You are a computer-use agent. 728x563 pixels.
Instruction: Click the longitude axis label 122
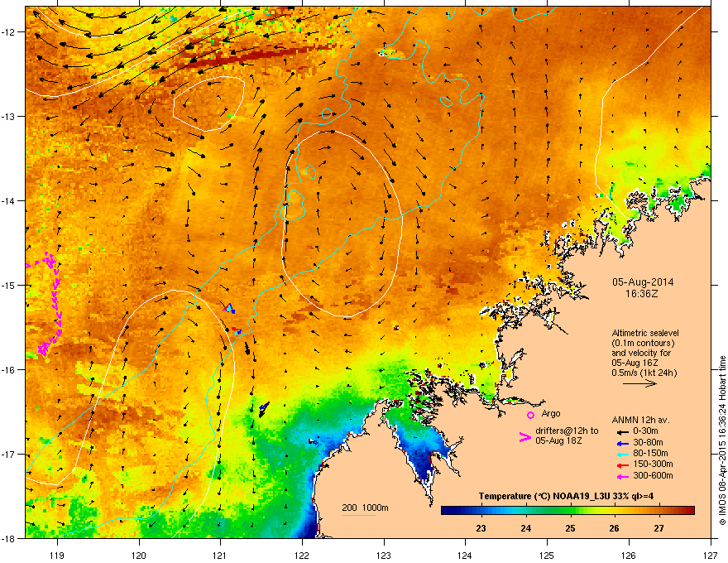tap(302, 555)
